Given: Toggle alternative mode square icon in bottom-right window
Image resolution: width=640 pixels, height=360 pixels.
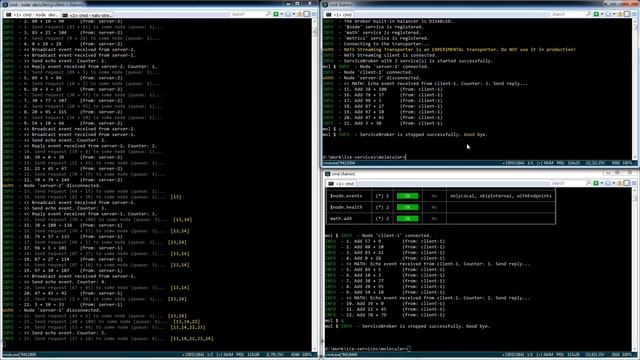Looking at the screenshot, I should [x=627, y=183].
